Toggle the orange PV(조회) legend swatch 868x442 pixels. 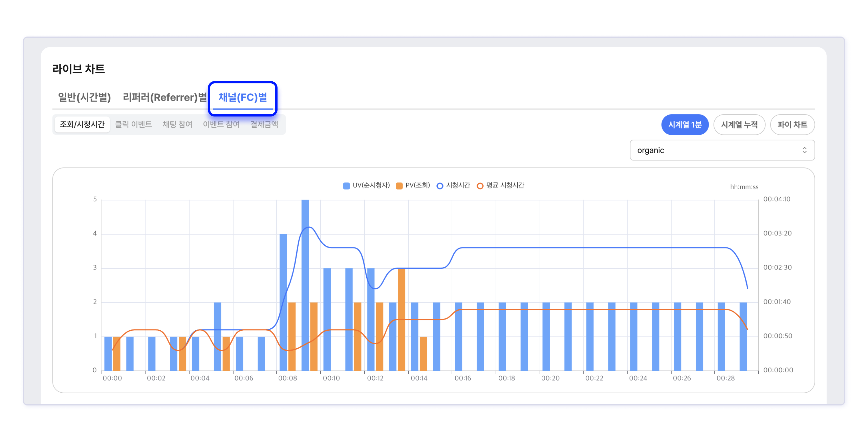399,186
